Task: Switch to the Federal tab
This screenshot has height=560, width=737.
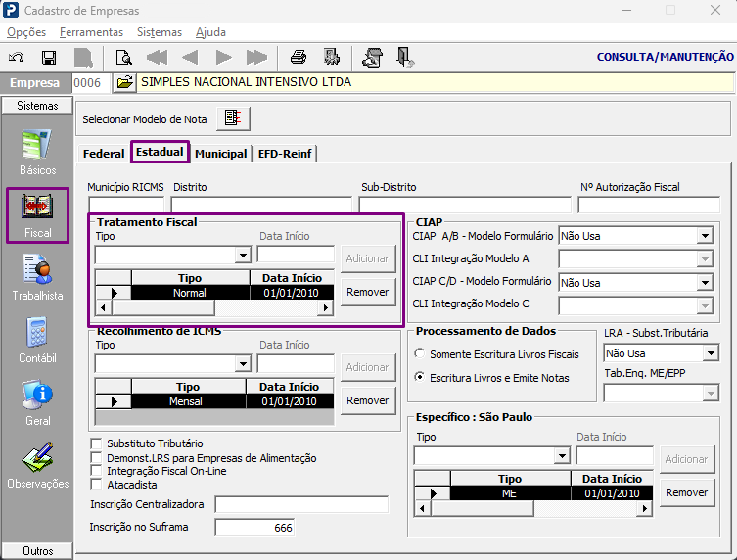Action: (104, 154)
